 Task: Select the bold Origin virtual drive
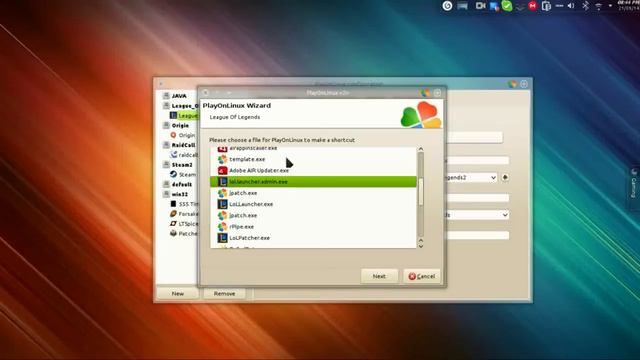pyautogui.click(x=180, y=125)
